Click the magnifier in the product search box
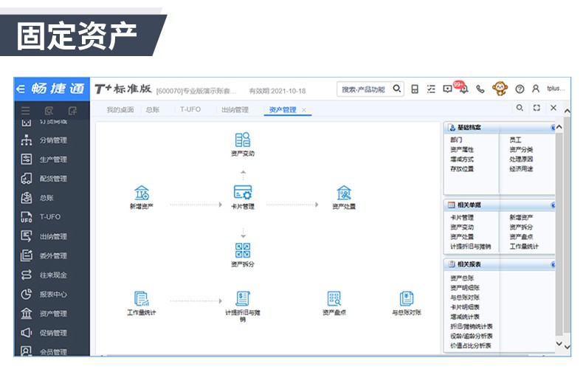This screenshot has height=392, width=583. pyautogui.click(x=397, y=89)
